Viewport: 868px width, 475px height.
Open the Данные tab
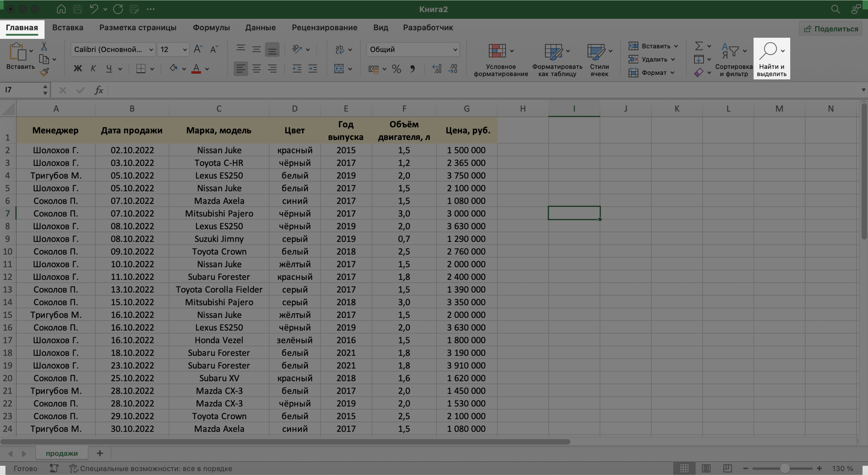(260, 28)
